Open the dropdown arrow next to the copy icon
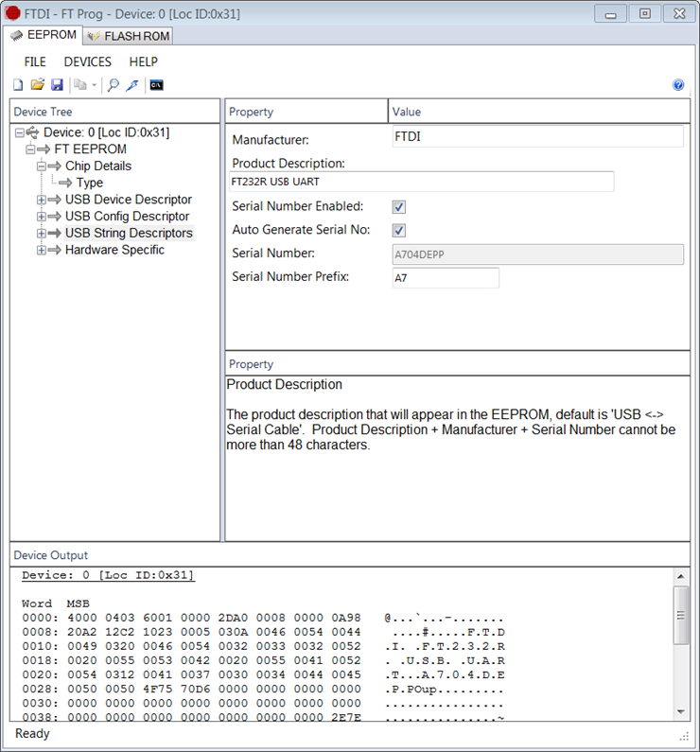Viewport: 700px width, 752px height. coord(94,85)
